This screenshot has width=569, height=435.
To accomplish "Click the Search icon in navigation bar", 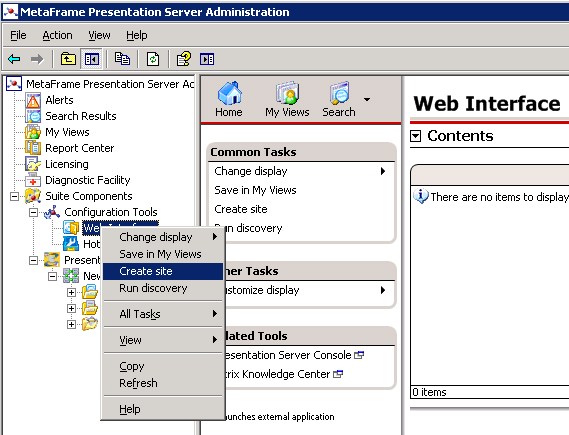I will point(339,100).
